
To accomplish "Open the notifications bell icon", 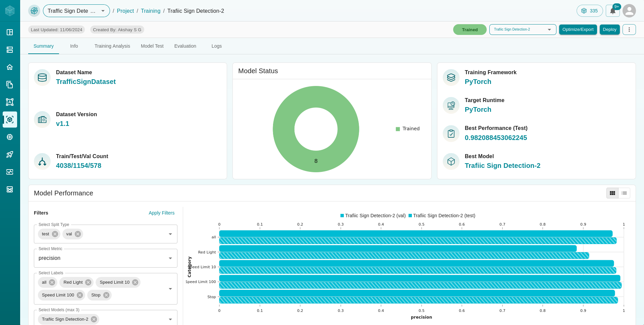I will point(613,11).
